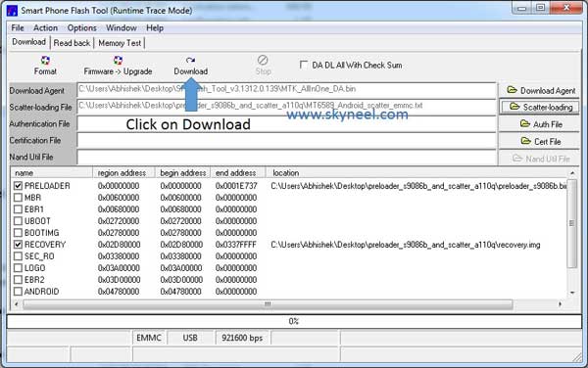Screen dimensions: 588x368
Task: Check the LOGO partition box
Action: [18, 268]
